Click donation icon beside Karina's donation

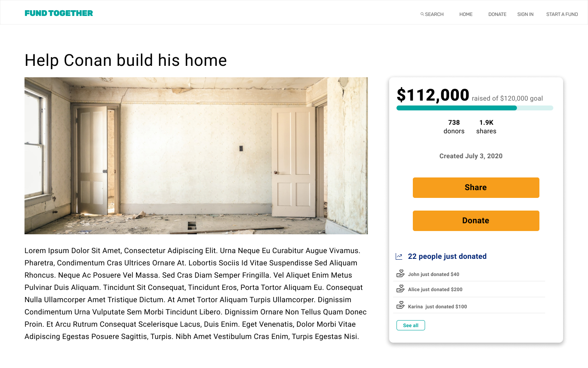coord(401,305)
